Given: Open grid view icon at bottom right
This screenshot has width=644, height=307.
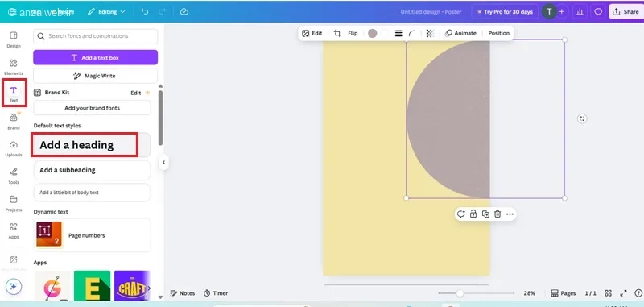Looking at the screenshot, I should pos(609,293).
